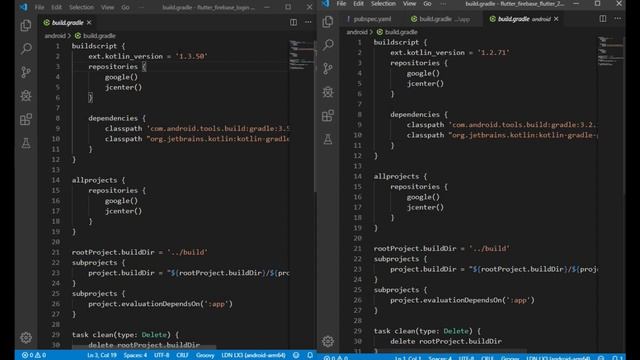Click 'task clean(type: Delete)' in right editor

tap(423, 331)
